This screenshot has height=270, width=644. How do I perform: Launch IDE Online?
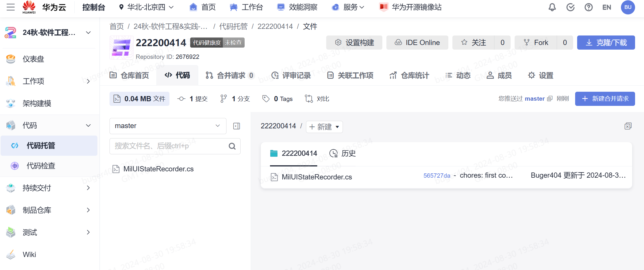[x=417, y=43]
